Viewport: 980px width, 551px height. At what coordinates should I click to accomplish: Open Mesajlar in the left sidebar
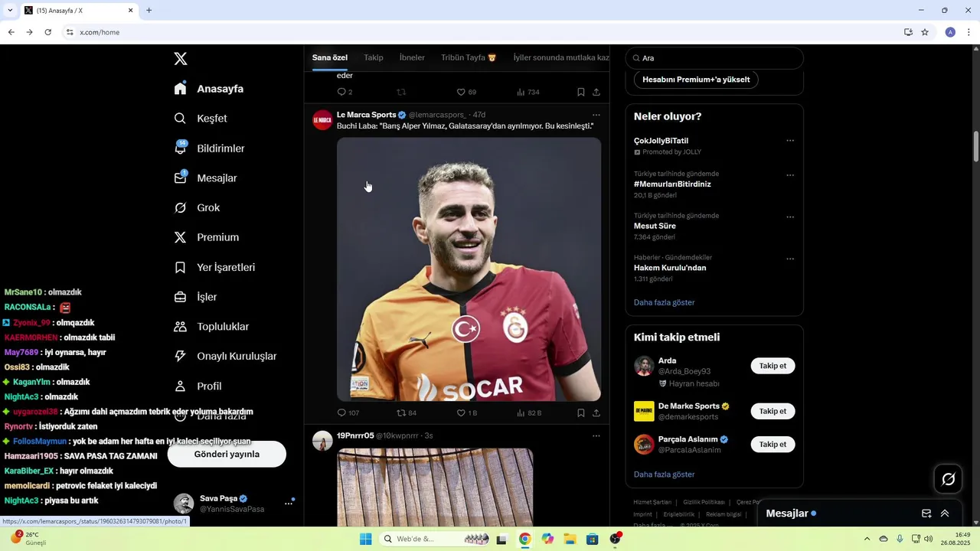205,178
